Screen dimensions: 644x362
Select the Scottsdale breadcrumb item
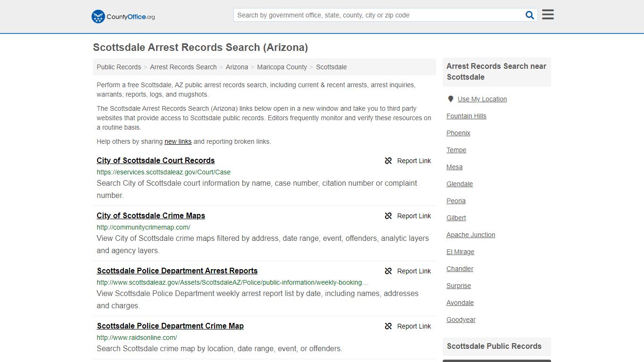pyautogui.click(x=331, y=67)
